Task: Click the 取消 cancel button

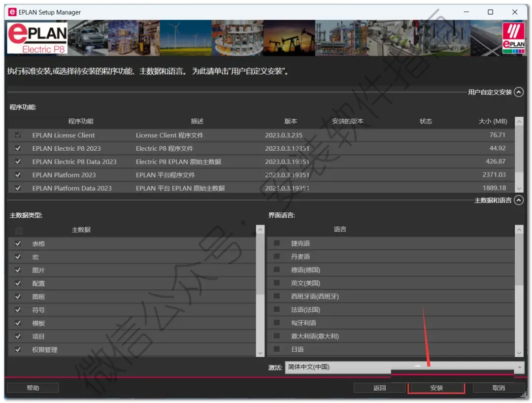Action: tap(499, 388)
